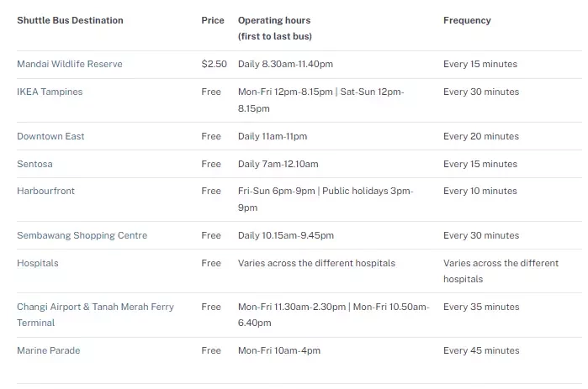Open the Mandai Wildlife Reserve link
This screenshot has width=588, height=389.
[x=70, y=64]
